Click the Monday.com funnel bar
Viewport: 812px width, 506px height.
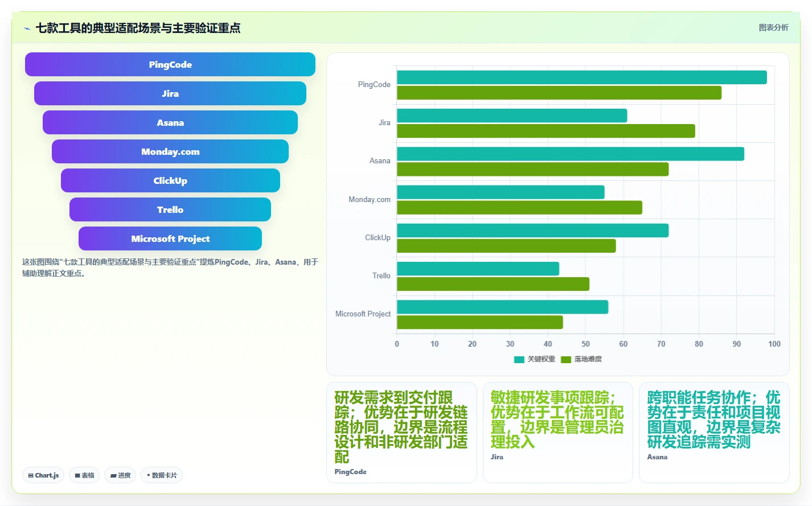pos(170,151)
